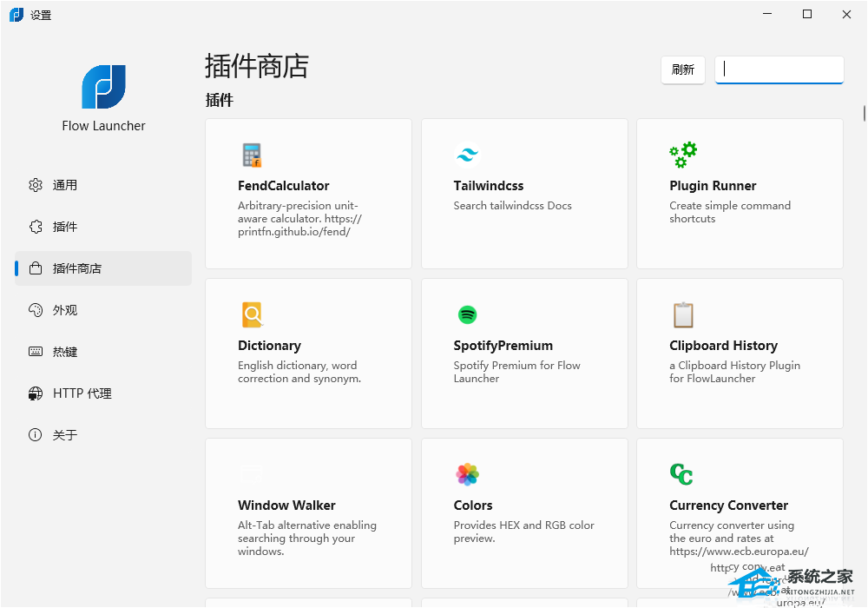Click the Flow Launcher logo in the sidebar
868x608 pixels.
104,86
